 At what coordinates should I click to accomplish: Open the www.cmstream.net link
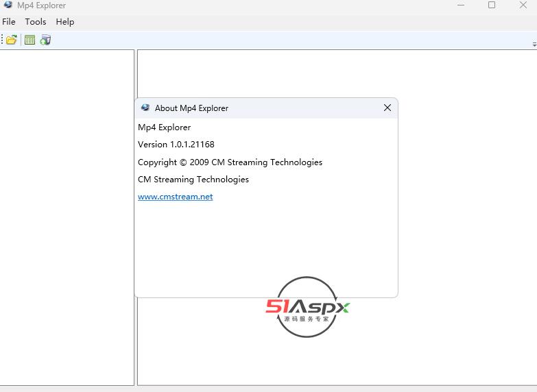[176, 197]
